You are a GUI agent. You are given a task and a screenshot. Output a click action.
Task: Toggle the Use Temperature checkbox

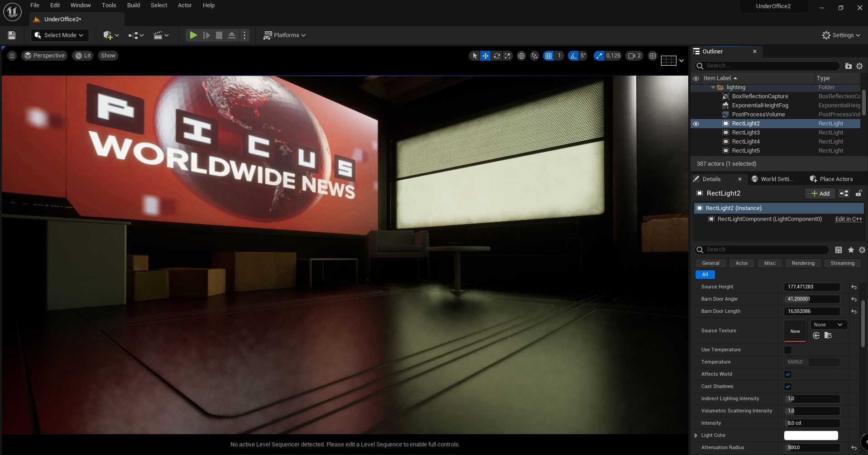[x=788, y=350]
